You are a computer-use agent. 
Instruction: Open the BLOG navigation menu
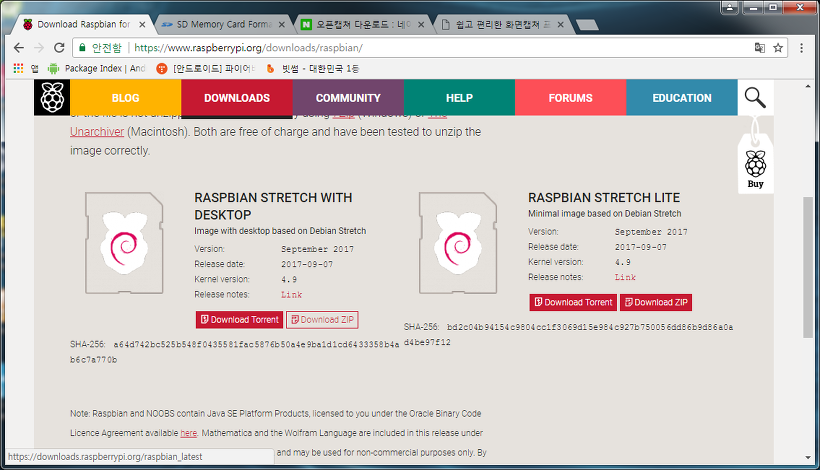coord(126,98)
